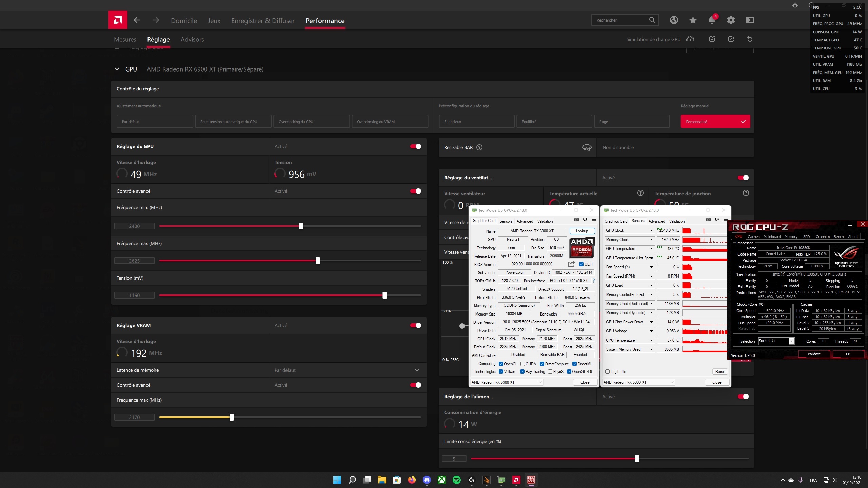Click reset tuning arrow icon

coord(750,39)
